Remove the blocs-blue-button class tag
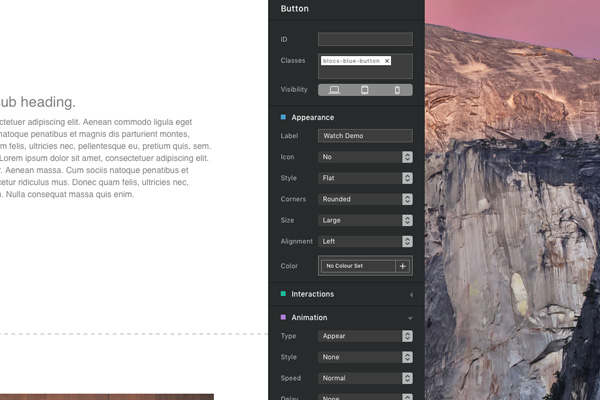Image resolution: width=600 pixels, height=400 pixels. click(387, 61)
